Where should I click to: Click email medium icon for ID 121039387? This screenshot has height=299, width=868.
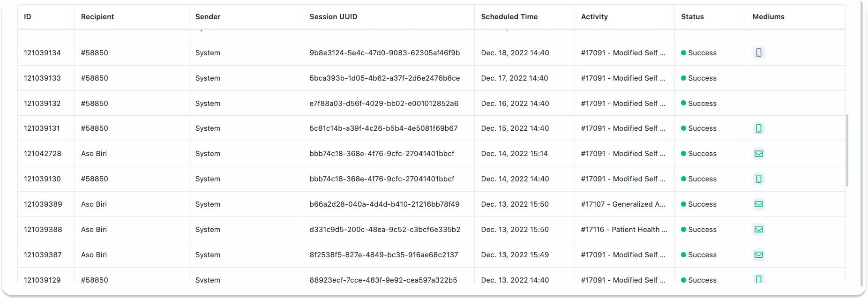pos(758,255)
